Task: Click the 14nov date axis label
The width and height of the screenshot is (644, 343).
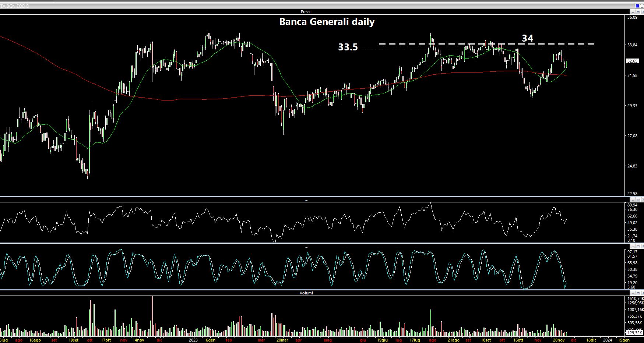Action: (138, 340)
